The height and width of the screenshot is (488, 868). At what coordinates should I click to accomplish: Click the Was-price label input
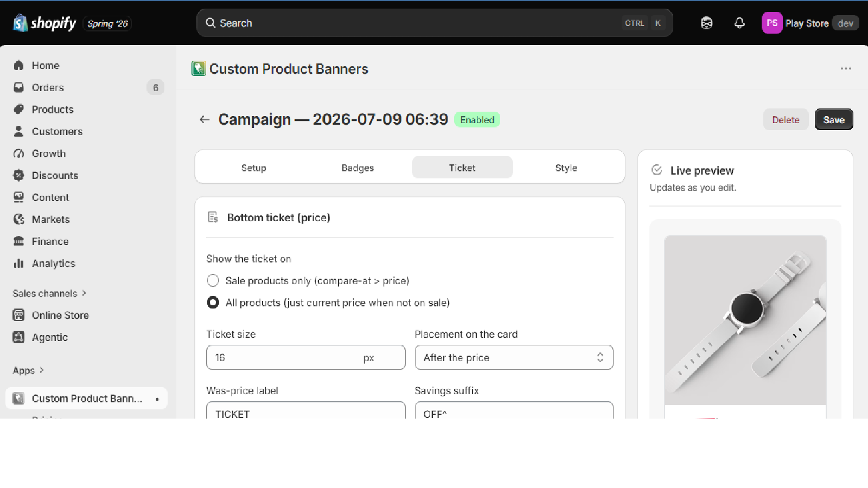coord(306,410)
